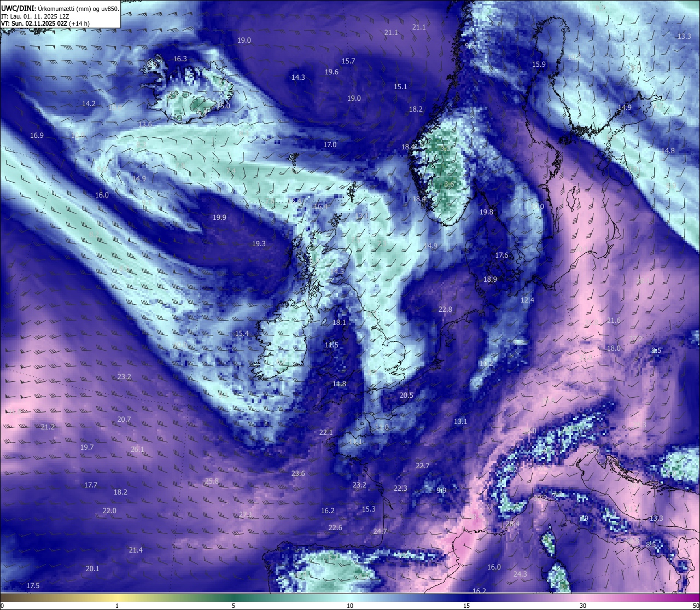Click the 21.6 map value
Image resolution: width=700 pixels, height=610 pixels.
pos(614,321)
